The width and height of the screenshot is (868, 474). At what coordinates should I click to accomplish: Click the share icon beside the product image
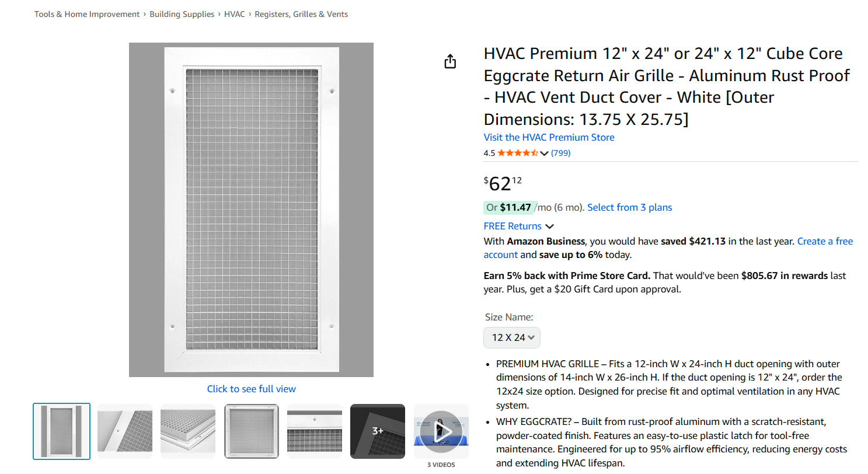click(450, 61)
